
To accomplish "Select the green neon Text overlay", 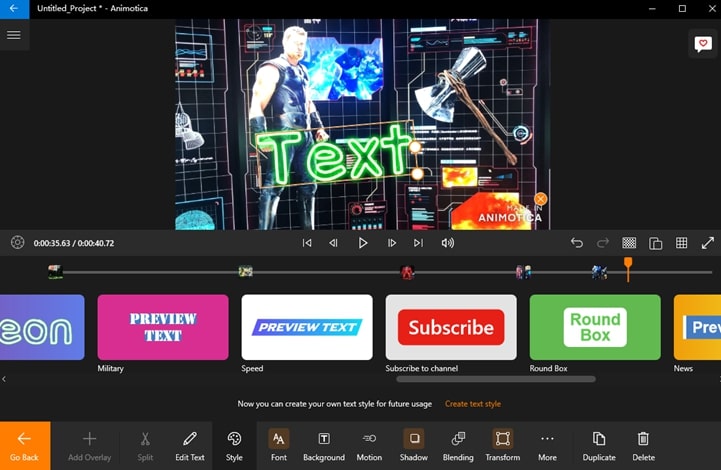I will (x=335, y=155).
